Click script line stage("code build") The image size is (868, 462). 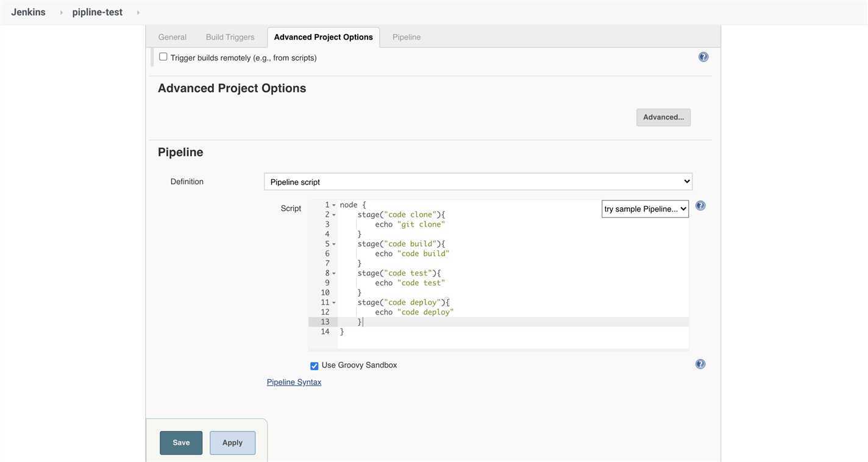[x=401, y=244]
